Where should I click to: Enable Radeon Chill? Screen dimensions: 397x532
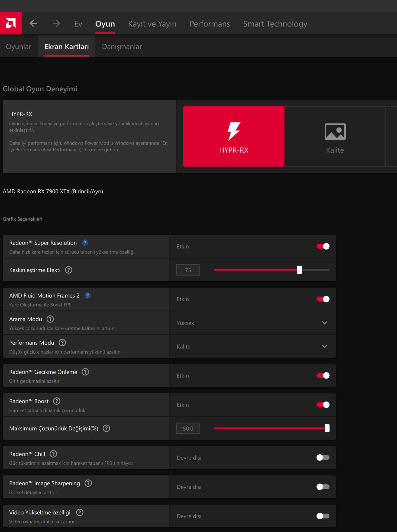(323, 458)
